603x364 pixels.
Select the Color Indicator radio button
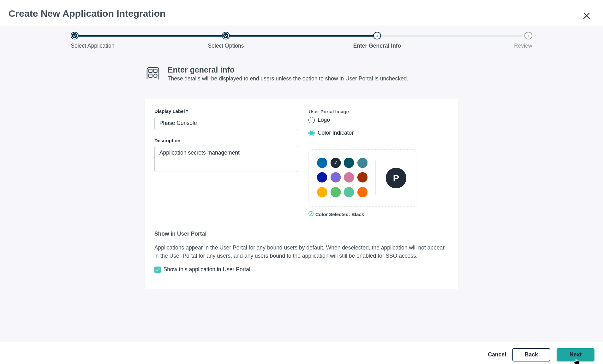(x=311, y=133)
